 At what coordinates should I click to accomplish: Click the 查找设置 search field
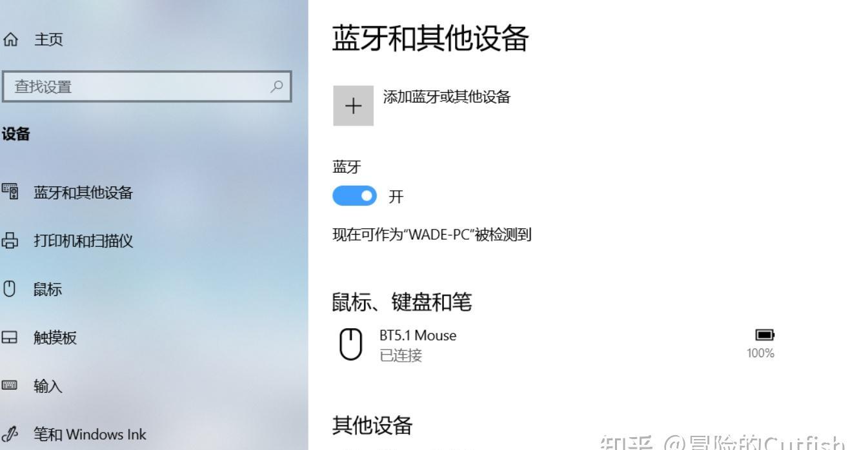coord(147,86)
